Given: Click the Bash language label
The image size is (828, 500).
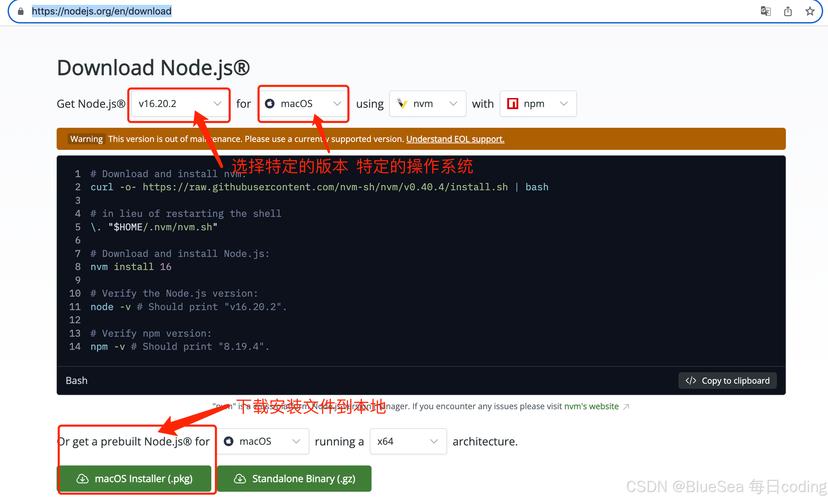Looking at the screenshot, I should pyautogui.click(x=77, y=381).
